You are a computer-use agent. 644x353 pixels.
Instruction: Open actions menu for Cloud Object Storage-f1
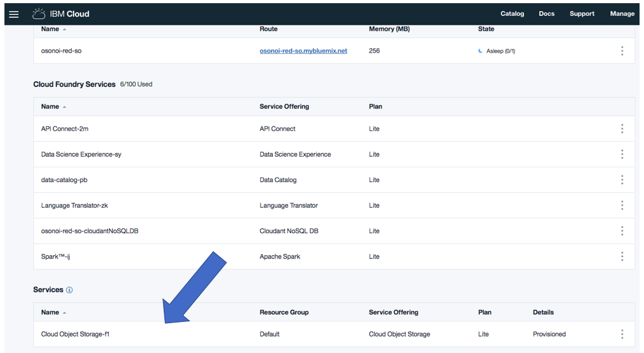pos(622,334)
